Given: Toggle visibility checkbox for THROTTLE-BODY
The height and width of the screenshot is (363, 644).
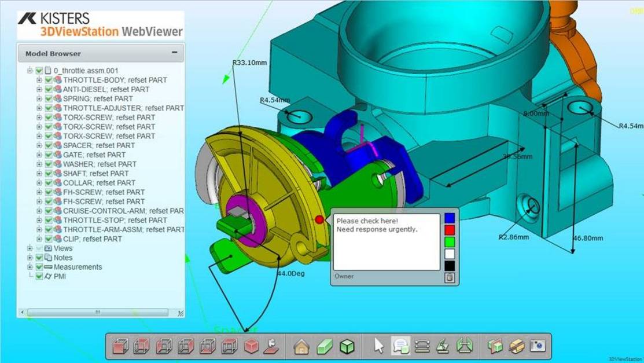Looking at the screenshot, I should point(49,80).
